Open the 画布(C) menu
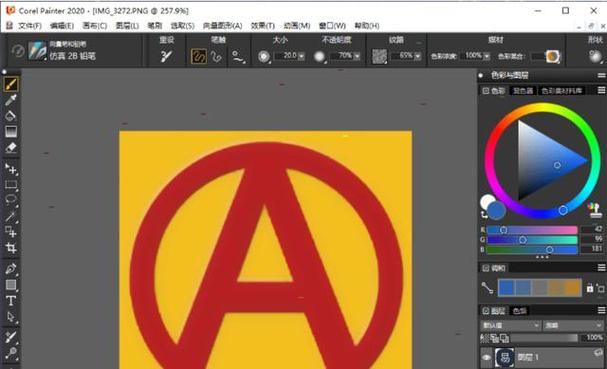 (x=95, y=26)
